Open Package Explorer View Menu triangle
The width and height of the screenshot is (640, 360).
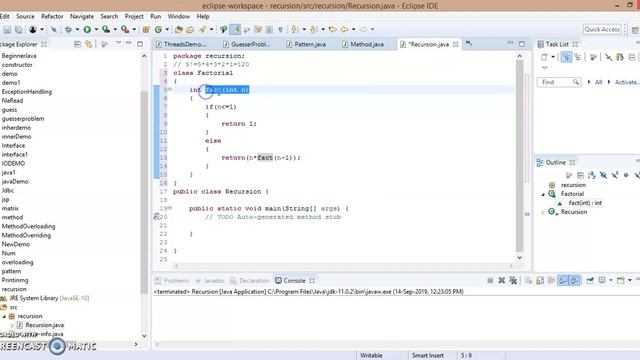tap(118, 43)
